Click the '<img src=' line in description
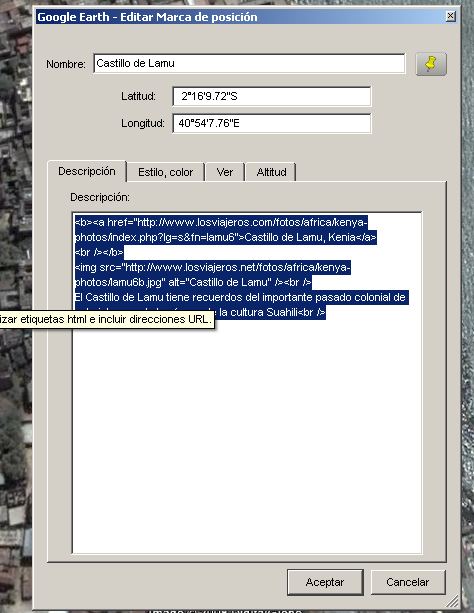The image size is (474, 613). click(x=212, y=267)
